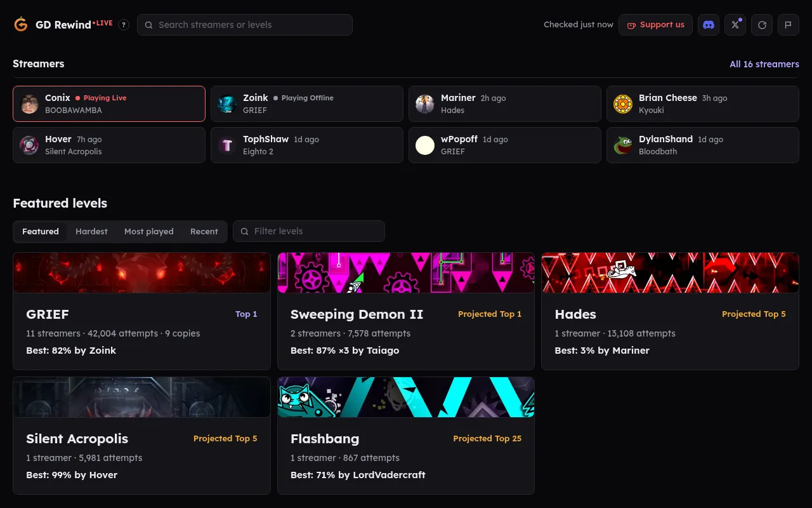Click the refresh icon button
This screenshot has height=508, width=812.
(x=762, y=25)
